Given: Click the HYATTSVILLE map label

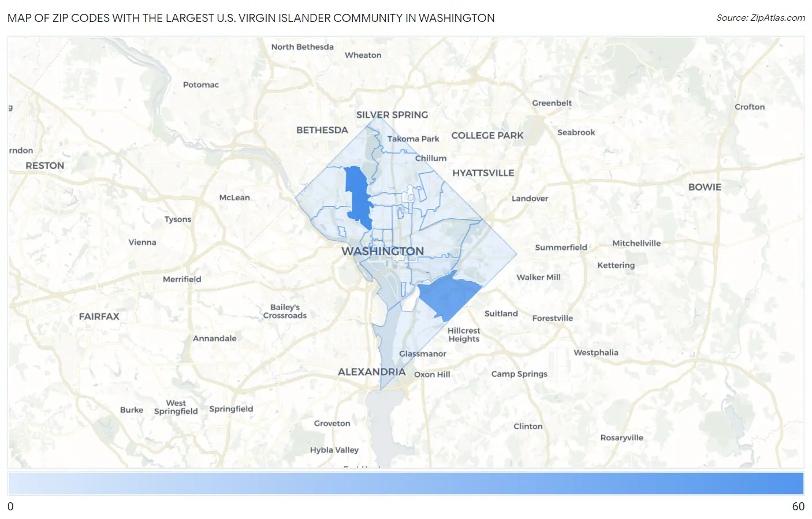Looking at the screenshot, I should tap(483, 173).
